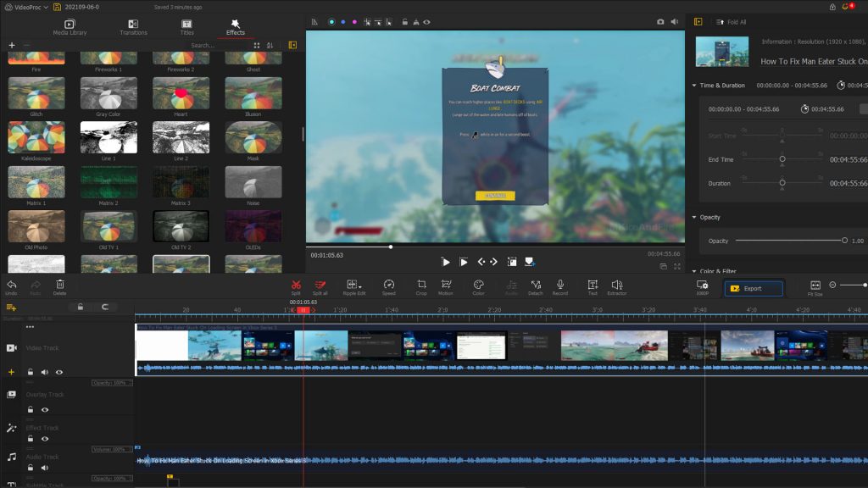
Task: Click the Split all tool
Action: tap(320, 287)
